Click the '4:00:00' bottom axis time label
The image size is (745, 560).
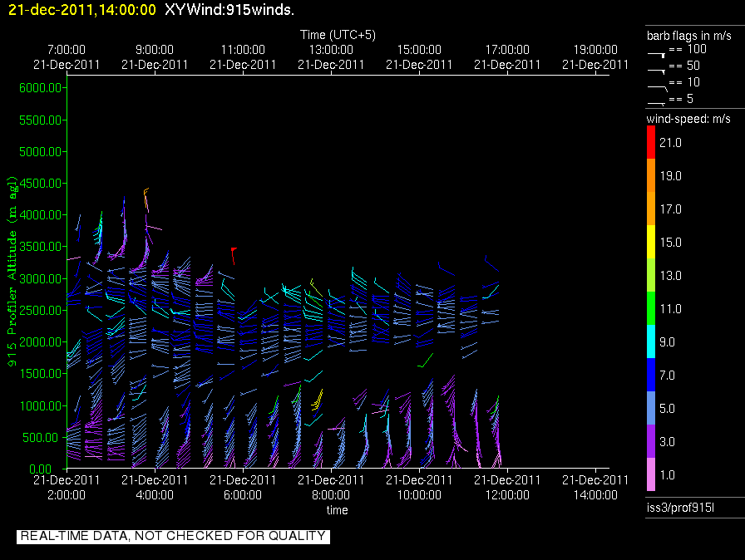click(155, 495)
